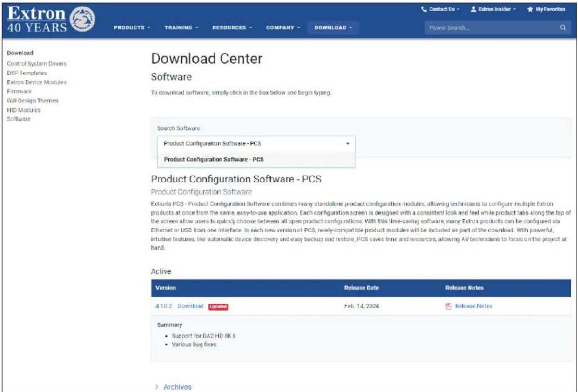578x392 pixels.
Task: Open the Resources menu
Action: [x=231, y=27]
